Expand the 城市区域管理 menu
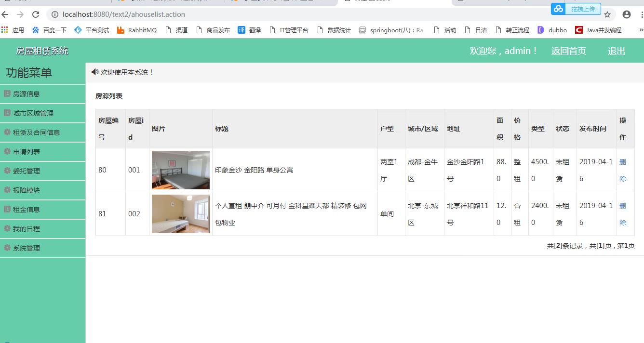This screenshot has width=644, height=343. point(33,113)
